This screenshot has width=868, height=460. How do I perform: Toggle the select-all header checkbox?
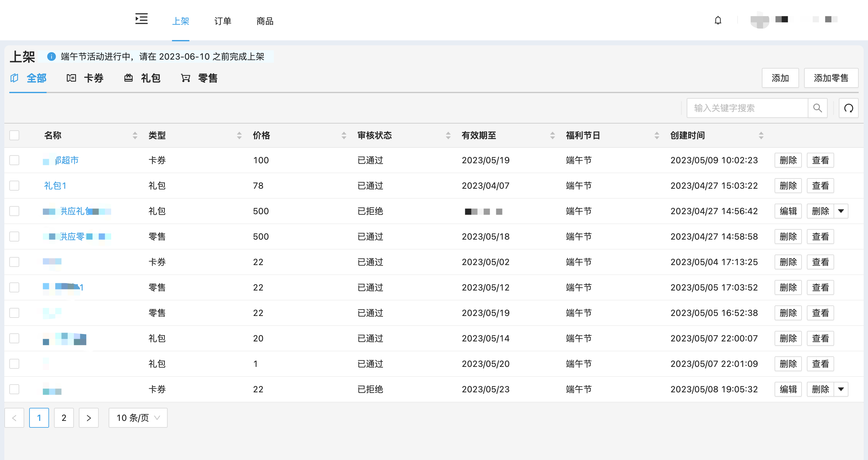(x=14, y=135)
